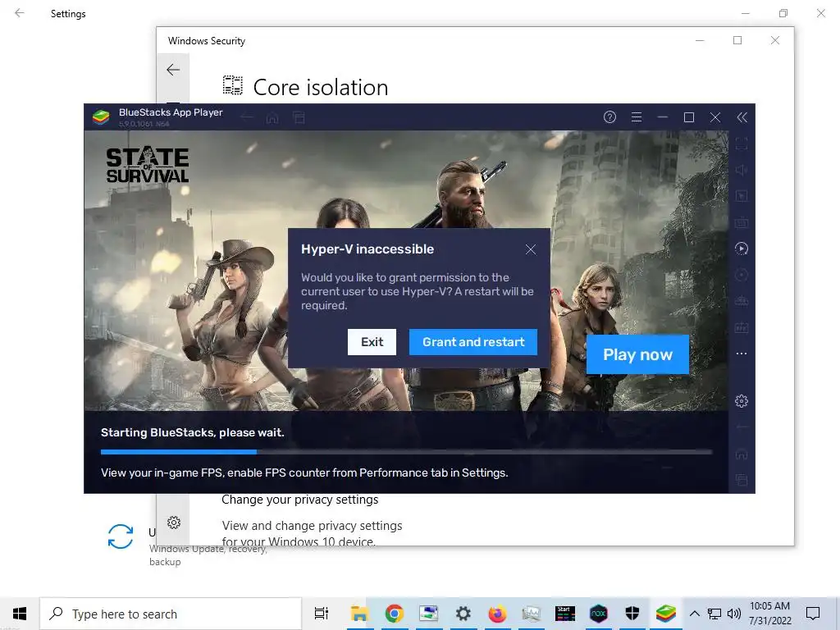Click the volume icon in the system tray

(734, 614)
